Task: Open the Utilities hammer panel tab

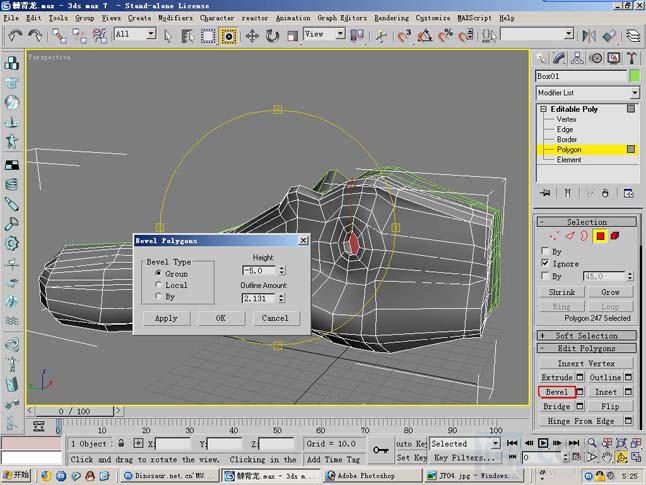Action: coord(632,58)
